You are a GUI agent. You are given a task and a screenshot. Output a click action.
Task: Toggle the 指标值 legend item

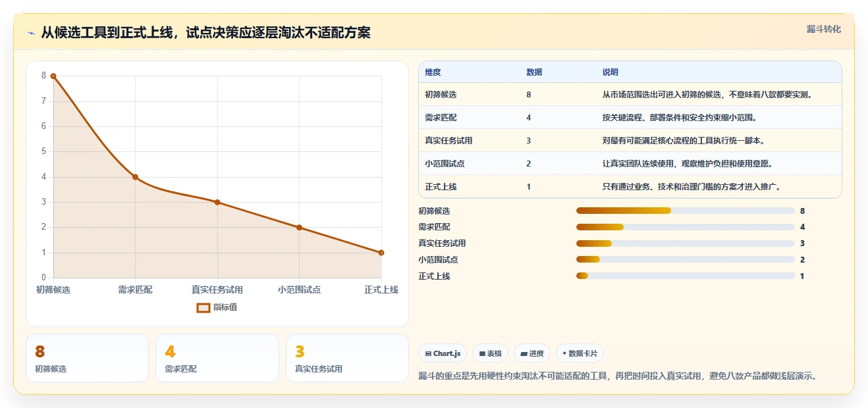click(217, 307)
